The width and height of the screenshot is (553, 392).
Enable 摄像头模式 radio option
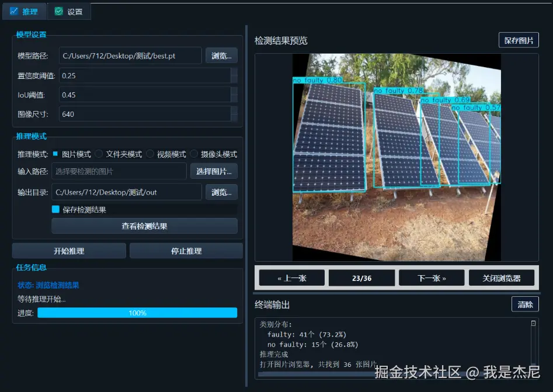[194, 154]
